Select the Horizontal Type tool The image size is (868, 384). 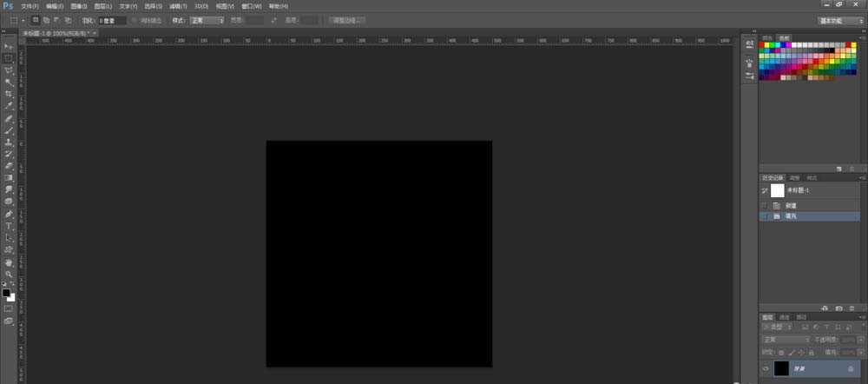(9, 226)
